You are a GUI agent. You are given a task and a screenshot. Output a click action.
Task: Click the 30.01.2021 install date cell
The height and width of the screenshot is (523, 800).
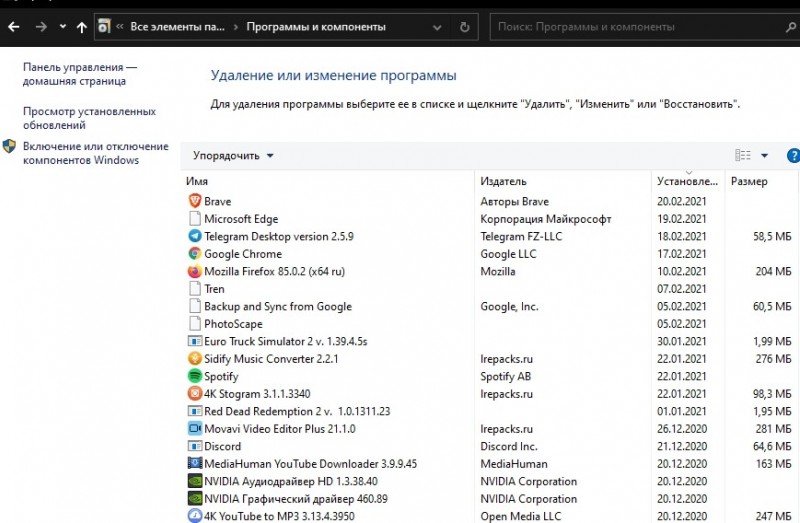pyautogui.click(x=682, y=341)
